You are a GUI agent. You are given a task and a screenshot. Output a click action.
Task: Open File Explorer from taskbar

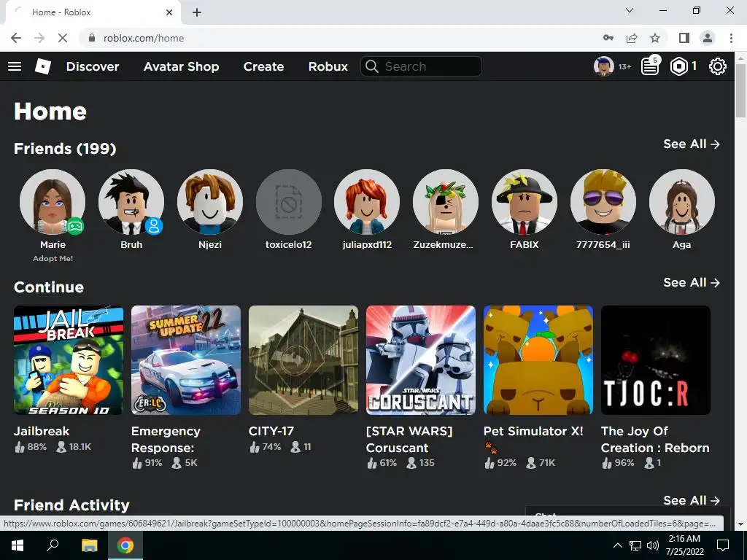pyautogui.click(x=89, y=545)
